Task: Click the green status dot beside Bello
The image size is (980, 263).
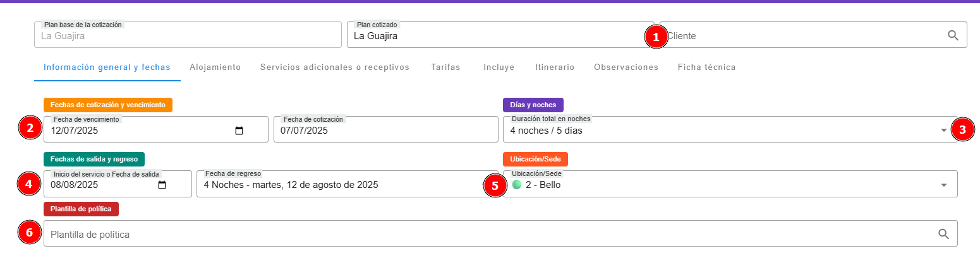Action: point(517,185)
